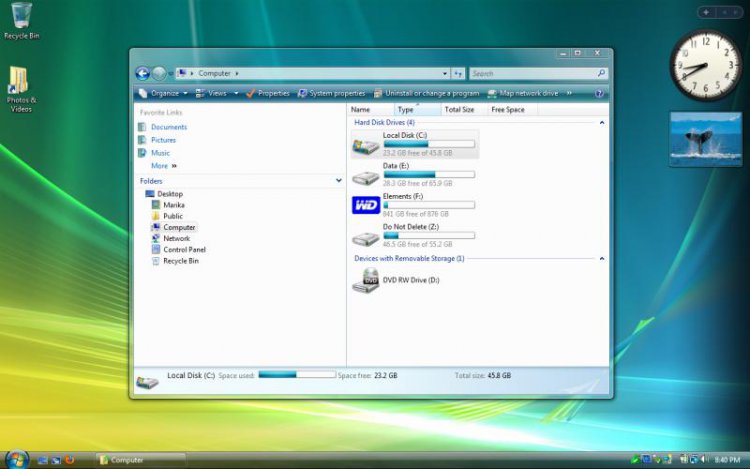Viewport: 750px width, 469px height.
Task: Sort by the Name column header
Action: click(x=371, y=110)
